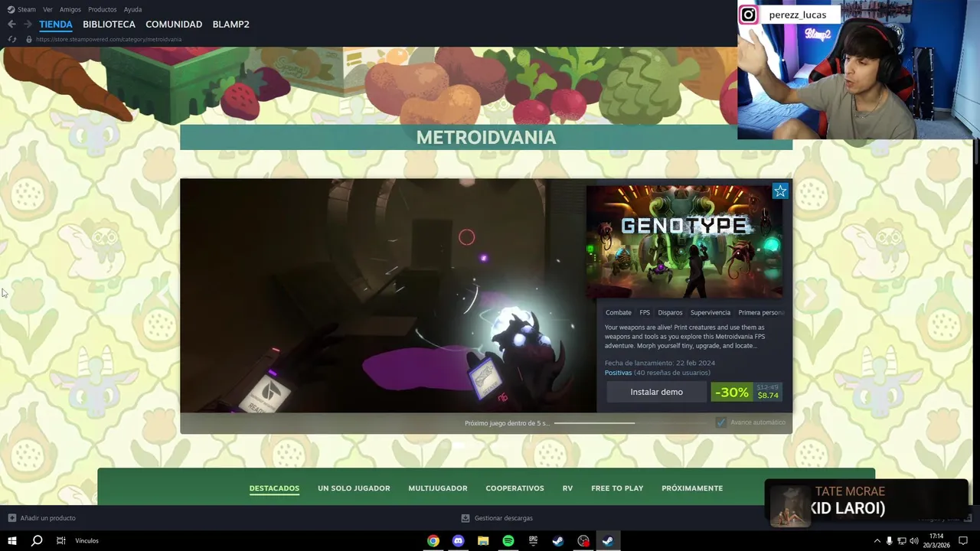Screen dimensions: 980x551
Task: Add Genotype to wishlist via star icon
Action: (779, 191)
